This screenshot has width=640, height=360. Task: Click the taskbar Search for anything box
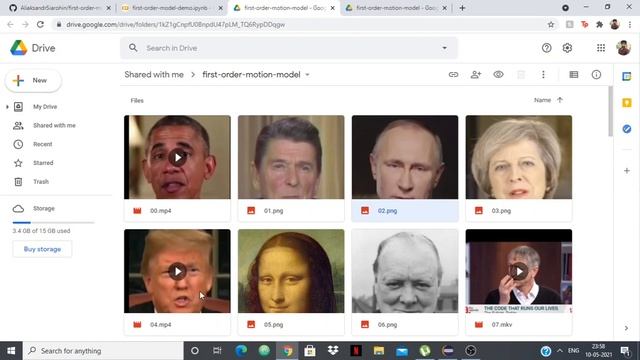(x=103, y=351)
